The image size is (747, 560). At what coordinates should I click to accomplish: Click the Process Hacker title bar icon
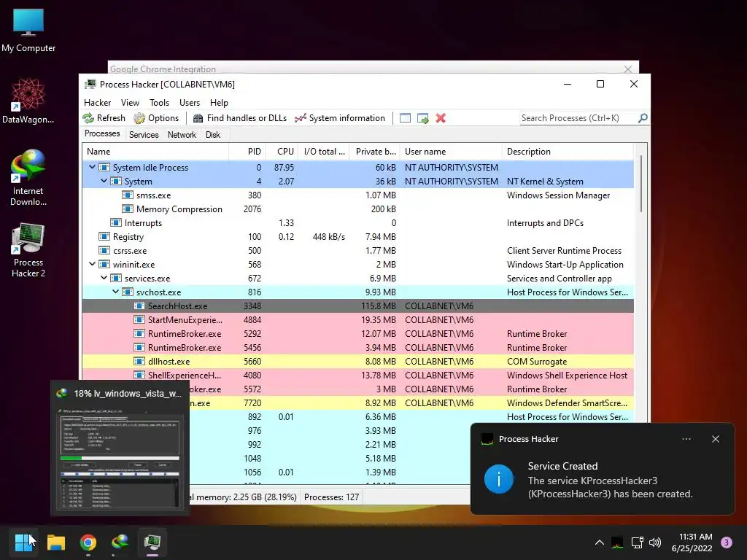pyautogui.click(x=90, y=85)
